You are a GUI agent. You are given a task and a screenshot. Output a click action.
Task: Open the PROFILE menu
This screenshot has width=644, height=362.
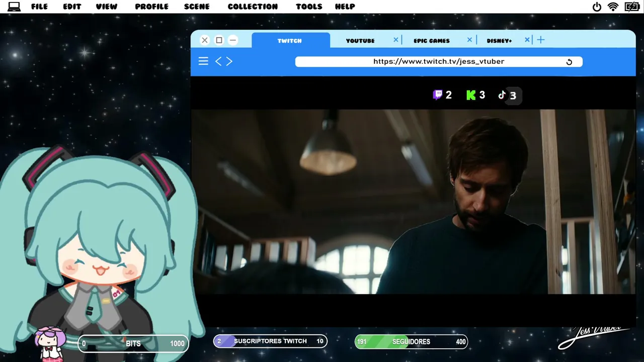151,7
